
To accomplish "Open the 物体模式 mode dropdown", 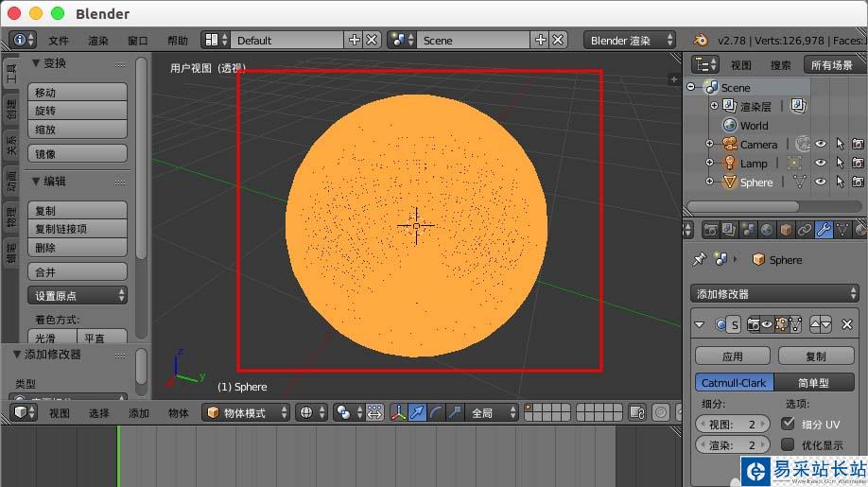I will [247, 412].
